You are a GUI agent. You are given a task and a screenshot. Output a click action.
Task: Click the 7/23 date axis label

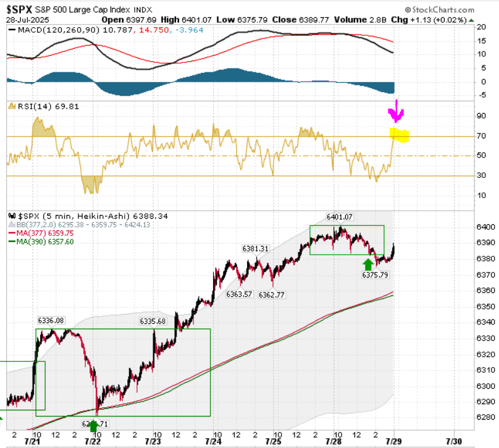153,441
